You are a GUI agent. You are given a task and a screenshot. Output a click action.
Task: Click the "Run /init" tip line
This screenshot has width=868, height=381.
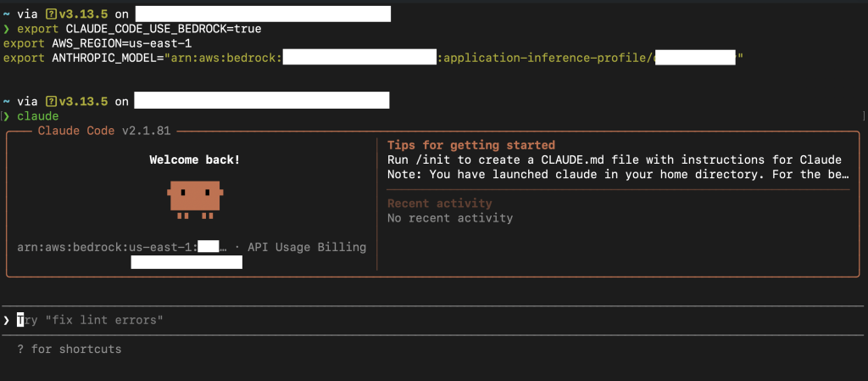coord(614,160)
